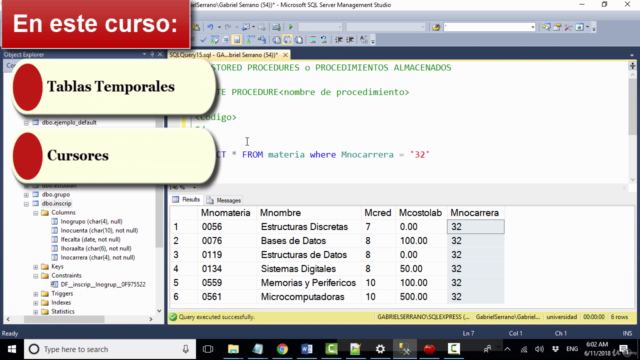
Task: Click the Windows Start button
Action: point(11,349)
